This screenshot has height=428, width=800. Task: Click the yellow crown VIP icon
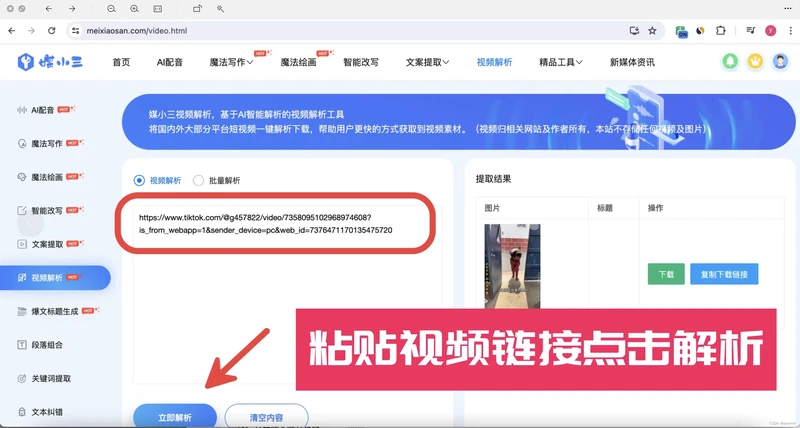755,62
